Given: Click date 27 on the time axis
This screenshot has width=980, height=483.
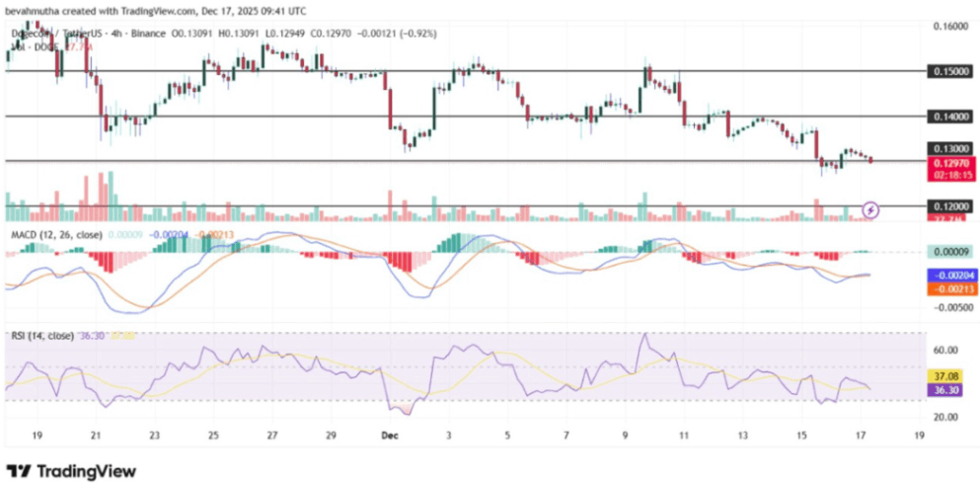Looking at the screenshot, I should (x=271, y=436).
